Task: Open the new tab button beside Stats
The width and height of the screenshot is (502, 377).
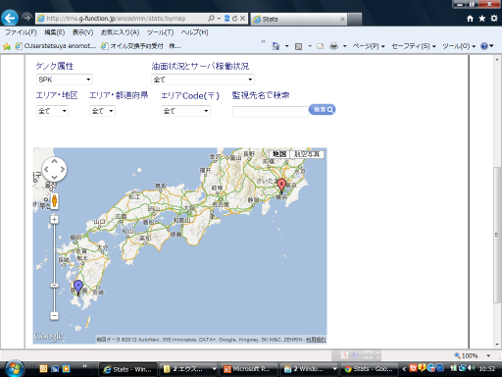Action: point(355,19)
